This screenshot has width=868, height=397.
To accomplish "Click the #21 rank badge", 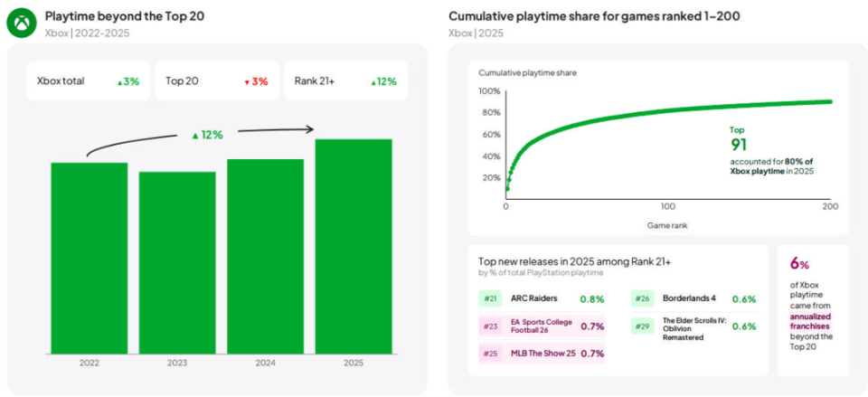I will click(491, 298).
